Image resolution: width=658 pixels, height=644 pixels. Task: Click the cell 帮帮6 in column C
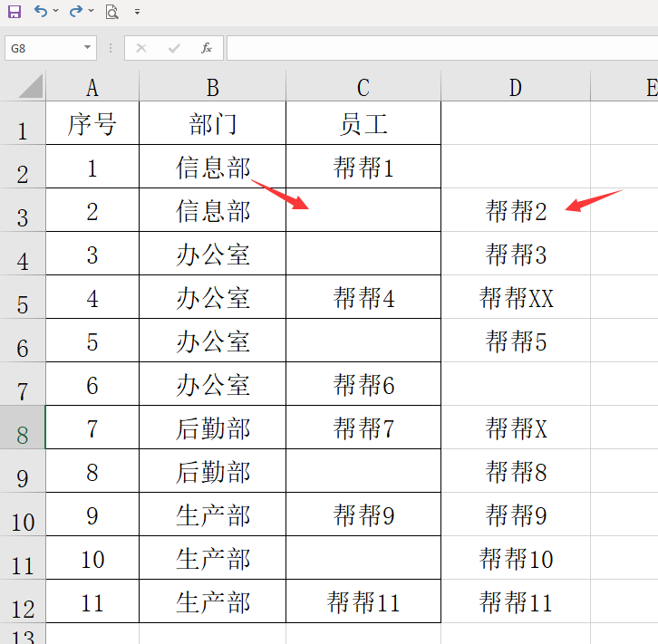[x=363, y=384]
